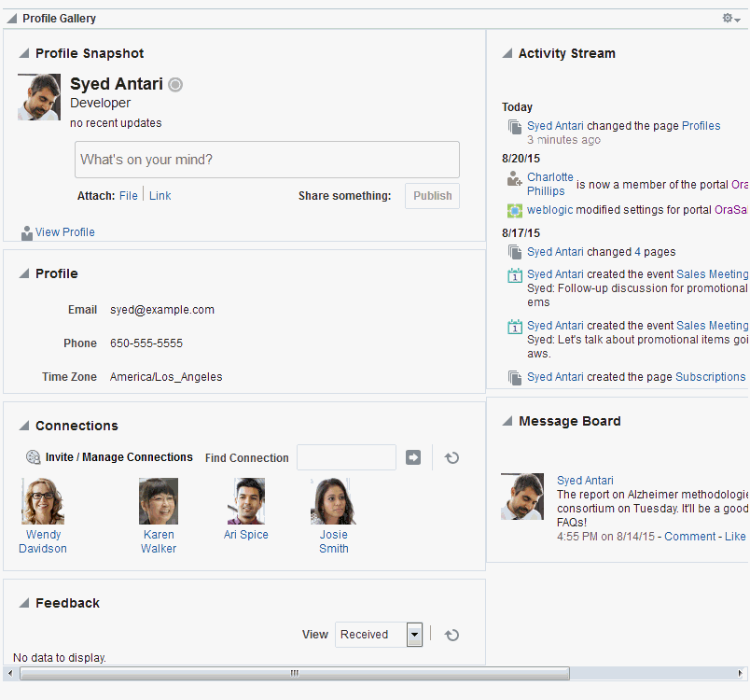750x700 pixels.
Task: Click the page icon beside 'changed the page Profiles'
Action: tap(515, 127)
